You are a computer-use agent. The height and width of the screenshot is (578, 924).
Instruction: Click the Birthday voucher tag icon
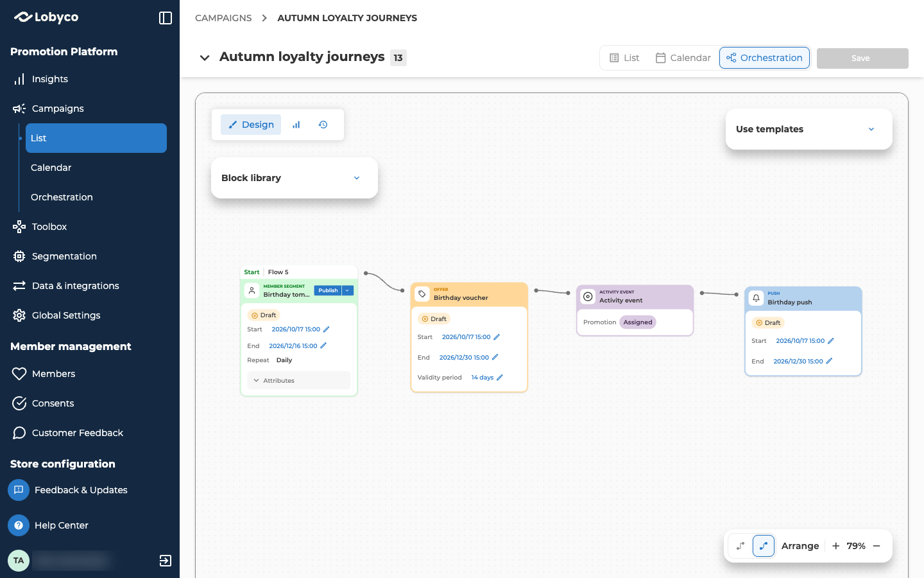pyautogui.click(x=422, y=293)
